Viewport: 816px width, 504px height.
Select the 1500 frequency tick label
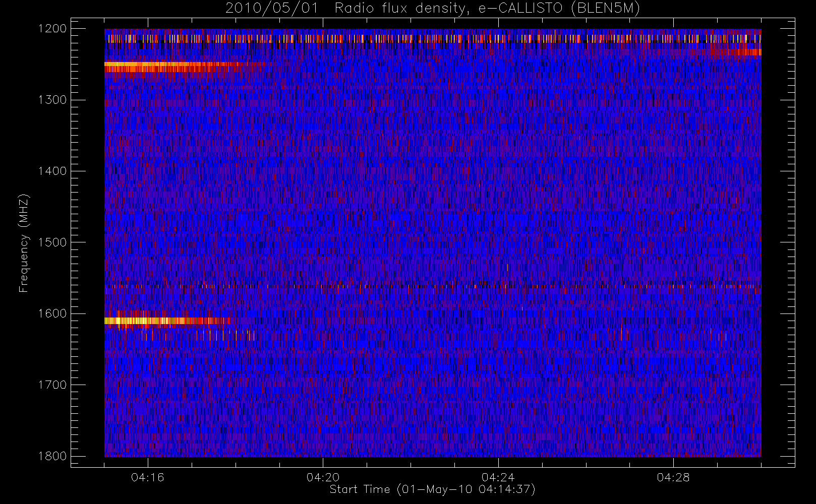(52, 242)
